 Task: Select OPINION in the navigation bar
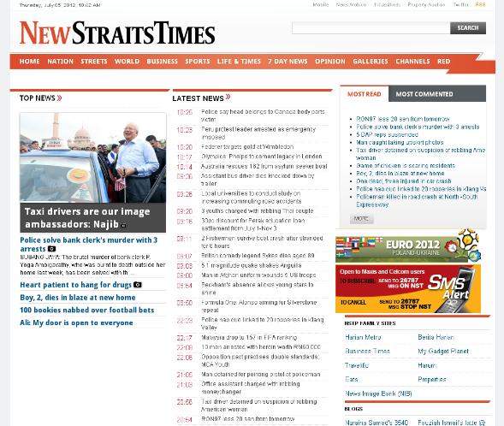tap(330, 62)
